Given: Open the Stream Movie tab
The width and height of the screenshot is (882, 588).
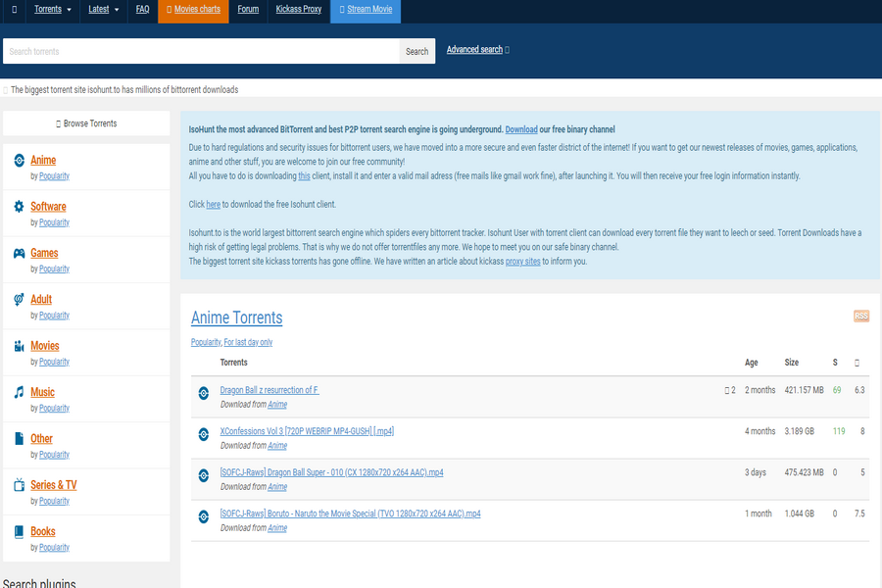Looking at the screenshot, I should click(x=366, y=9).
